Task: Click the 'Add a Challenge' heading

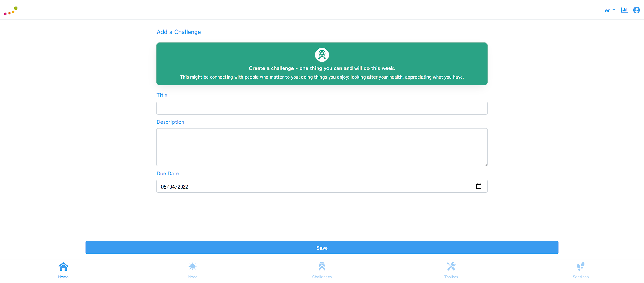Action: [179, 32]
